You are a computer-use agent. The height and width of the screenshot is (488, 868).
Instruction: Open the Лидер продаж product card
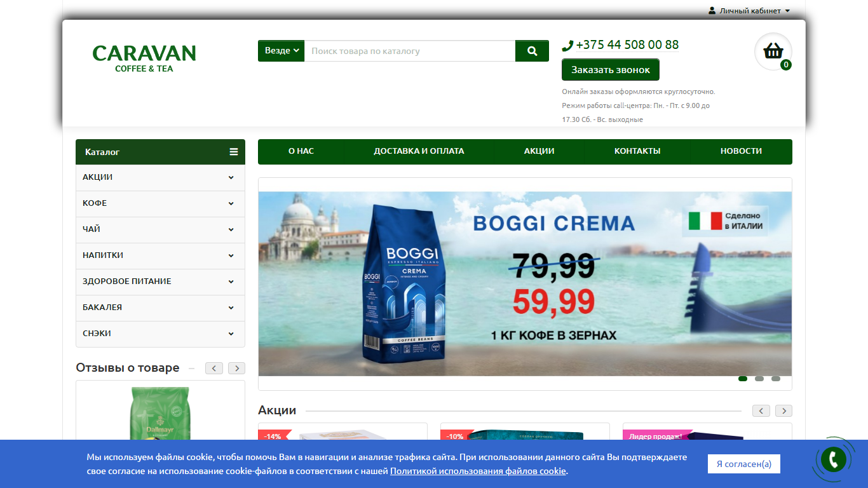click(x=707, y=432)
